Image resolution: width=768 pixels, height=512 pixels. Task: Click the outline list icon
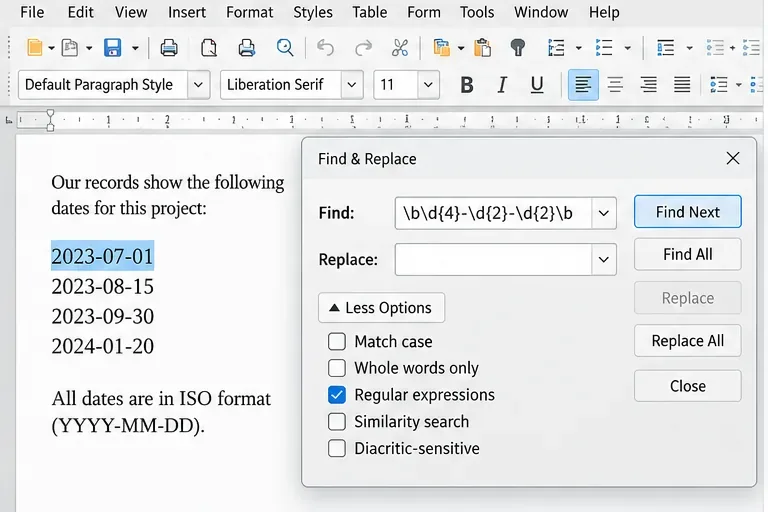tap(556, 48)
